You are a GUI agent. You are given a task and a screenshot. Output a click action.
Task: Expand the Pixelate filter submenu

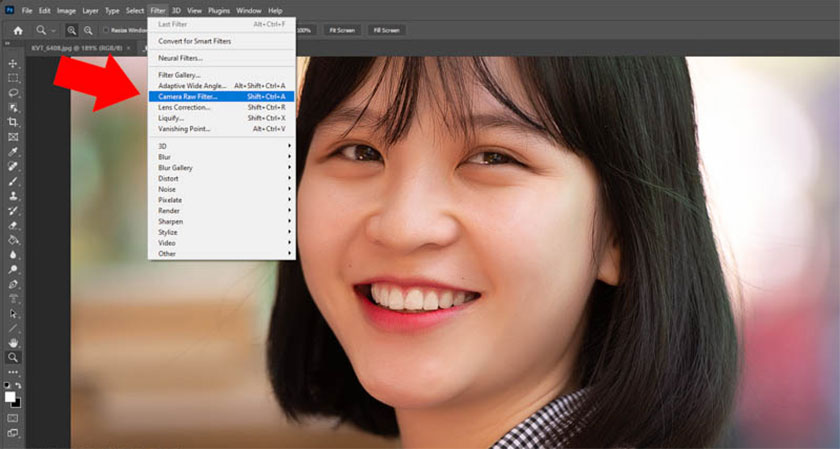tap(222, 200)
